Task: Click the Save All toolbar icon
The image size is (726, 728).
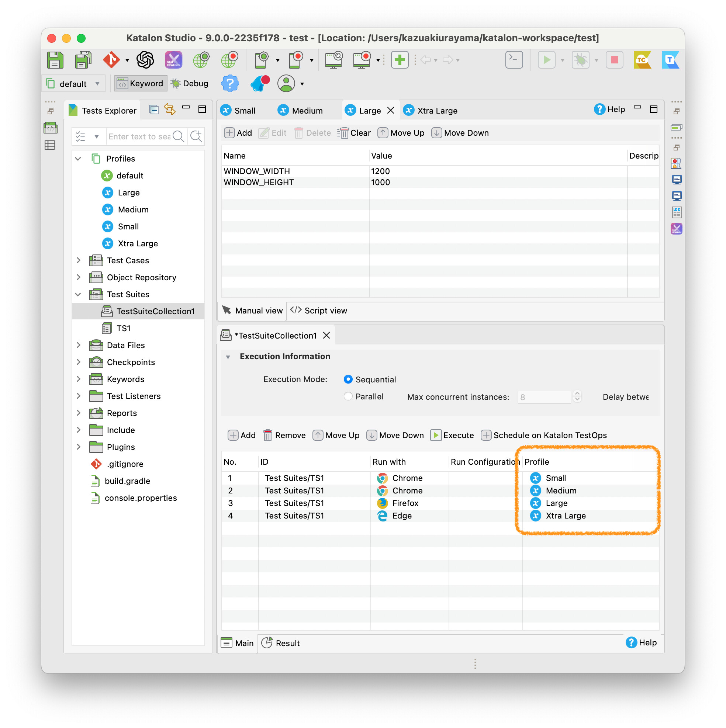Action: 83,60
